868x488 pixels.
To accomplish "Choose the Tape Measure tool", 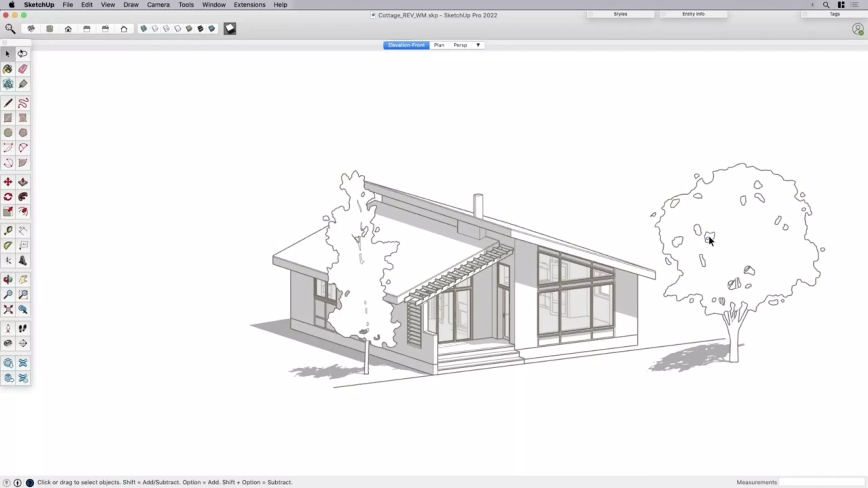I will tap(8, 231).
